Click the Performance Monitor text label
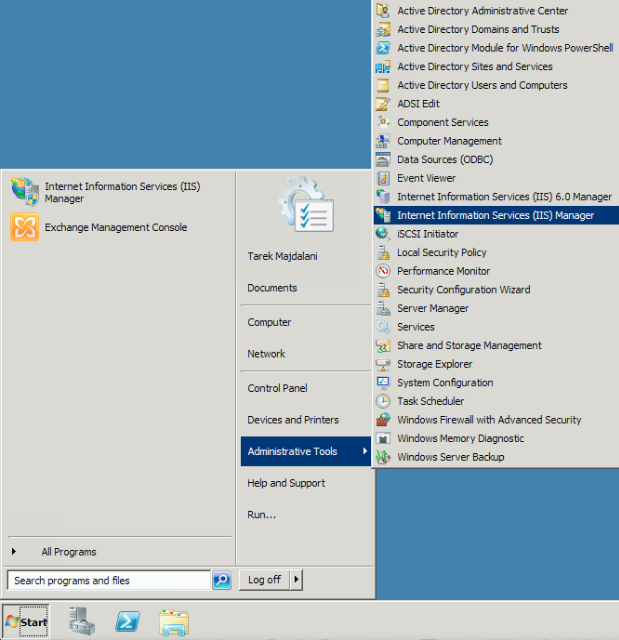This screenshot has width=619, height=640. [x=444, y=271]
